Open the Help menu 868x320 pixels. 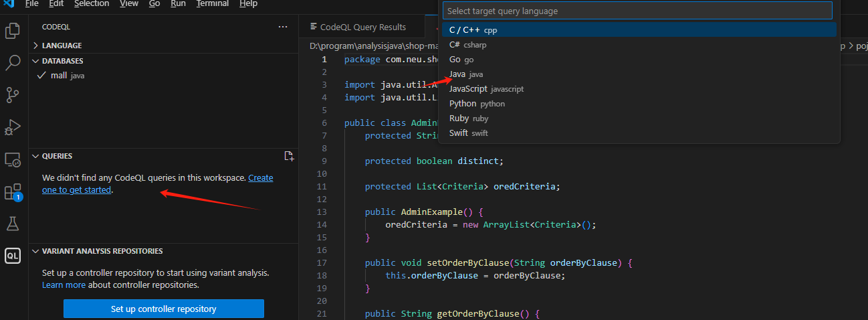[x=248, y=3]
